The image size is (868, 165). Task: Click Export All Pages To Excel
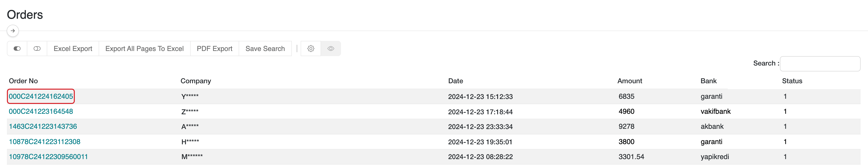(x=144, y=49)
